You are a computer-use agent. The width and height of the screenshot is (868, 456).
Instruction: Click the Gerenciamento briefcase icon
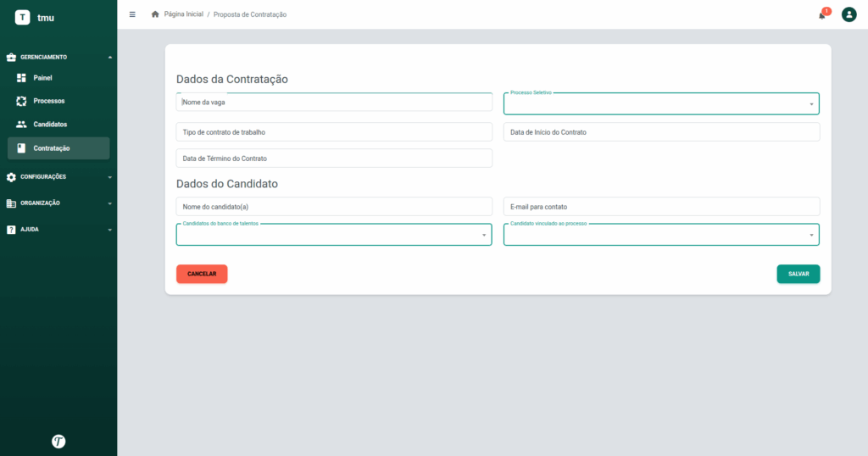(x=11, y=57)
